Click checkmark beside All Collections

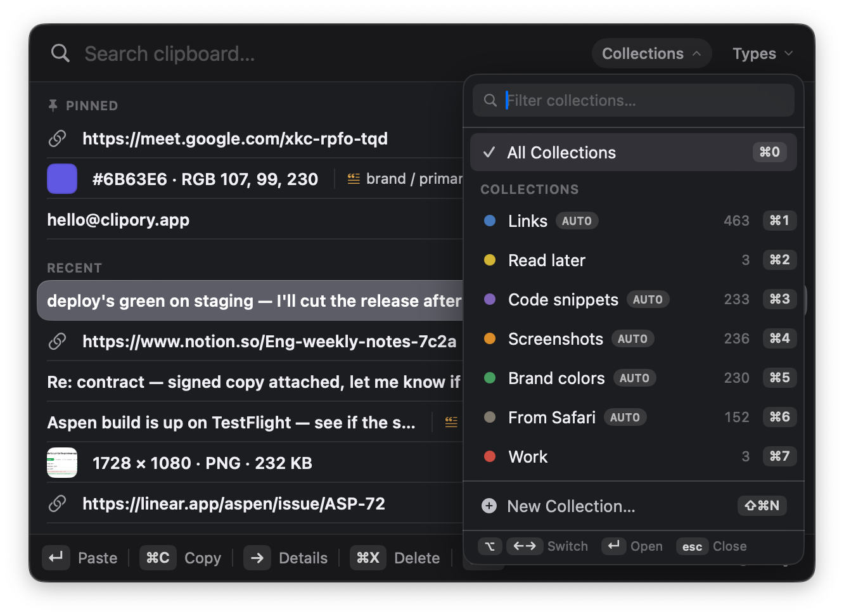[489, 152]
